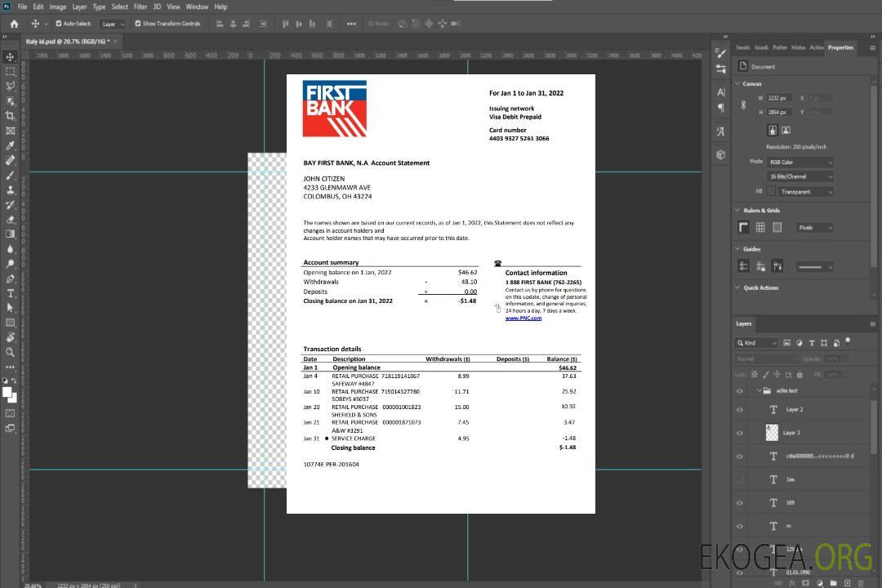882x588 pixels.
Task: Toggle the Auto-Select checkbox
Action: [59, 24]
